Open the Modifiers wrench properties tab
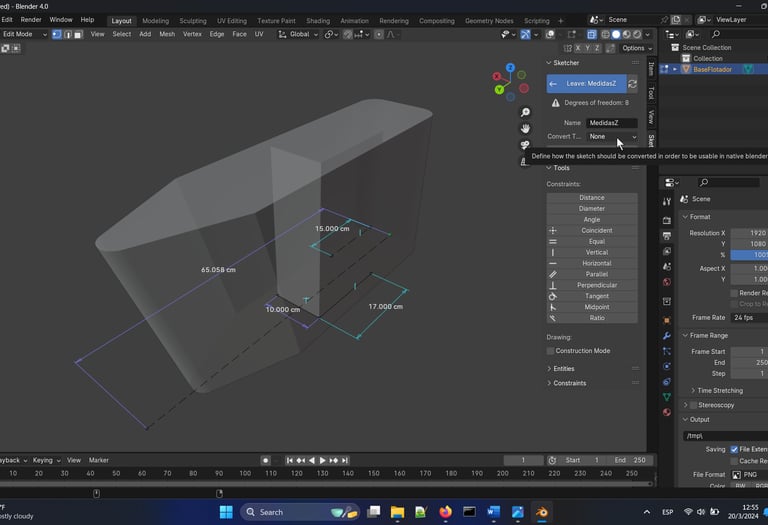Image resolution: width=768 pixels, height=525 pixels. [x=667, y=336]
